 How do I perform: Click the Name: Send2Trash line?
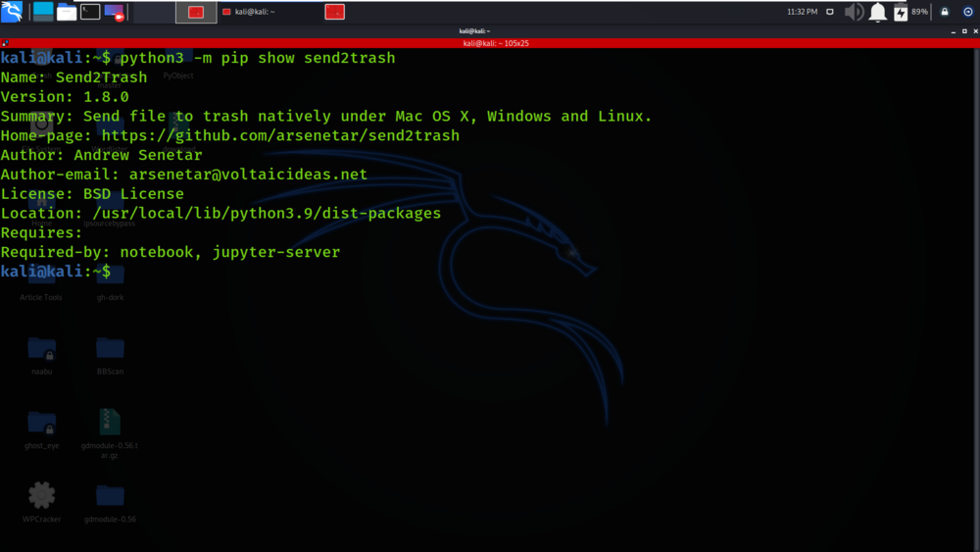(73, 77)
